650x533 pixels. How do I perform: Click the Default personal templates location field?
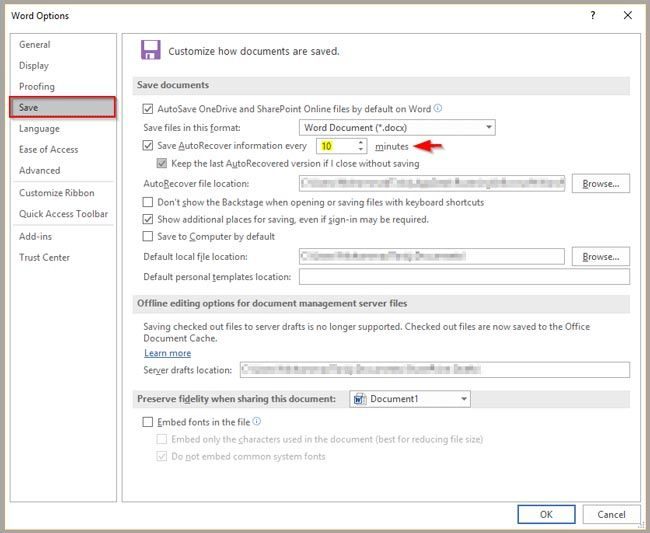tap(464, 276)
